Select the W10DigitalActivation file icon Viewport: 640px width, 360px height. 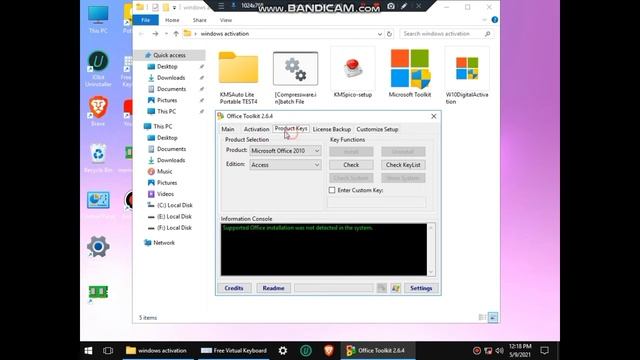pos(467,68)
